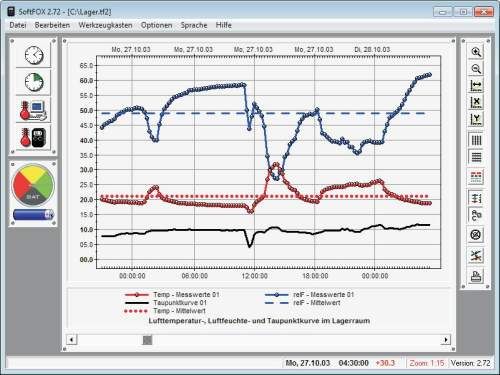Screen dimensions: 500x375
Task: Click the thermometer and logger device icon
Action: click(x=33, y=137)
